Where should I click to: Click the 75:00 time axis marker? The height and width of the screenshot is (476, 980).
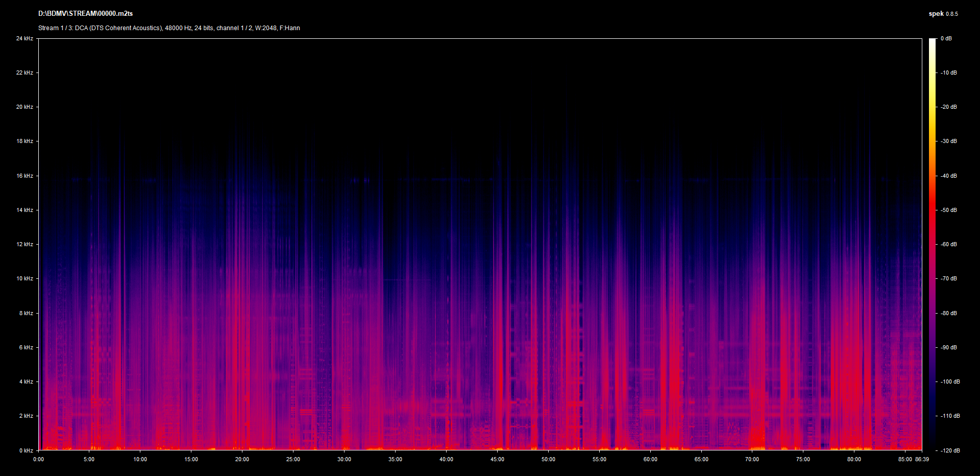(803, 460)
